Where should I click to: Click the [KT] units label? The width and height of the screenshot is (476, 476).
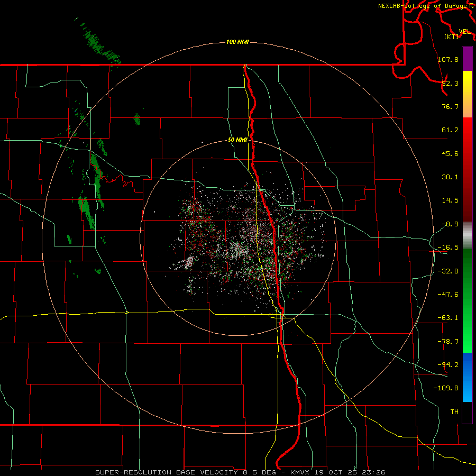coord(452,36)
